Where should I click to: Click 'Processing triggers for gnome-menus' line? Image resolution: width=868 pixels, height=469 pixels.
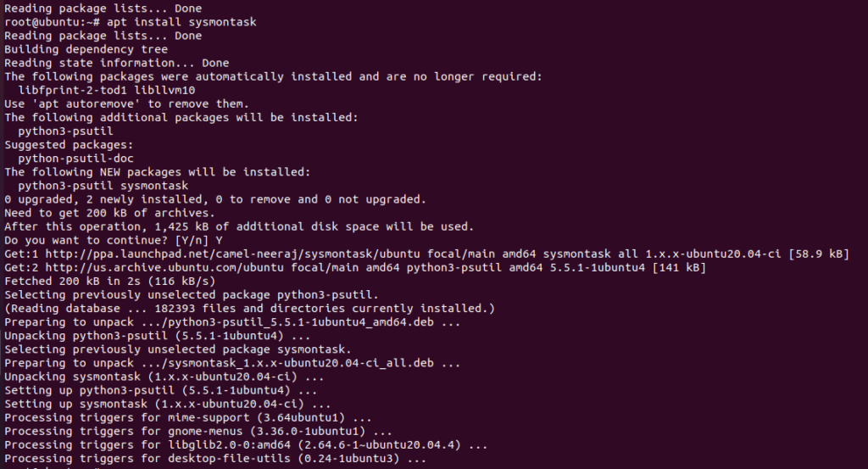coord(198,432)
